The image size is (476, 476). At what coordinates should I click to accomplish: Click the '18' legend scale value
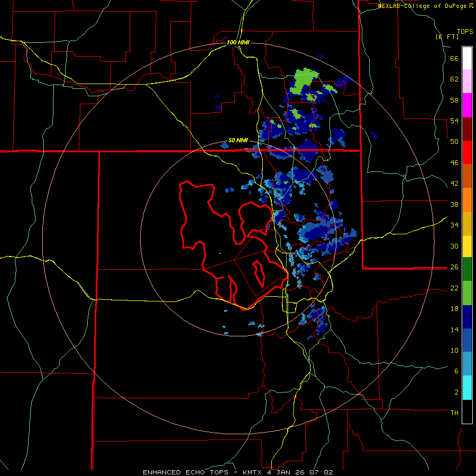click(x=454, y=309)
